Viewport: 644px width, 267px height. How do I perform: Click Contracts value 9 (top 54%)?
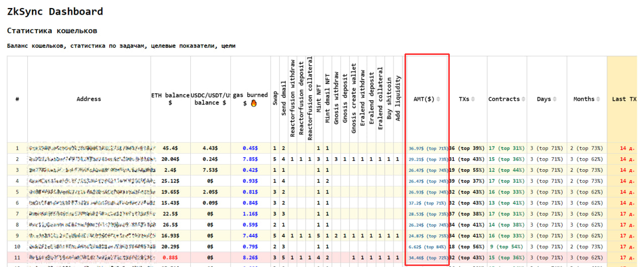pos(506,247)
